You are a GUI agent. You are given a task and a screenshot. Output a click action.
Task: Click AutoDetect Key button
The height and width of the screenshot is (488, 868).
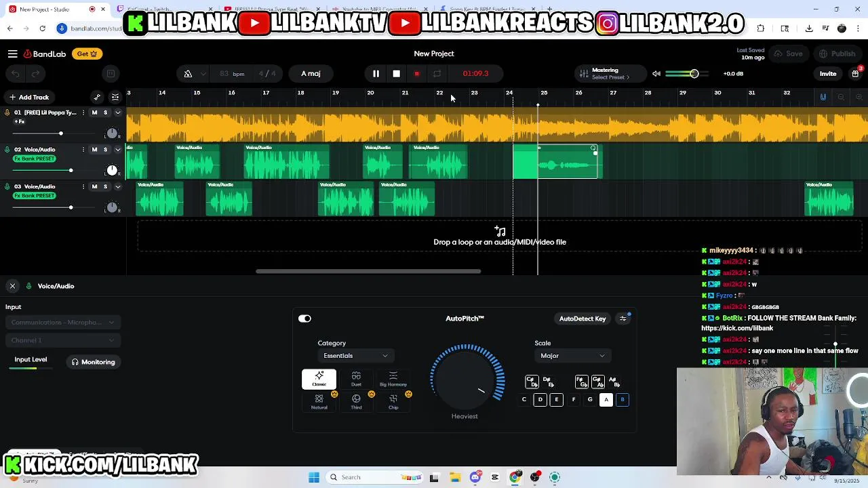583,319
